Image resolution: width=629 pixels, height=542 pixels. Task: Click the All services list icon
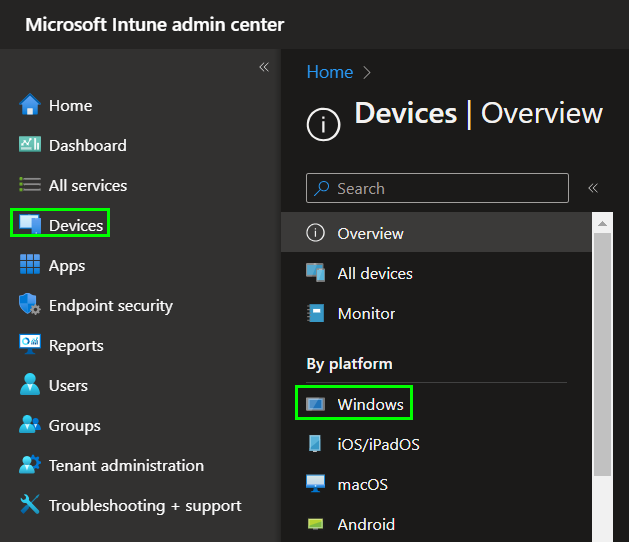(x=30, y=185)
